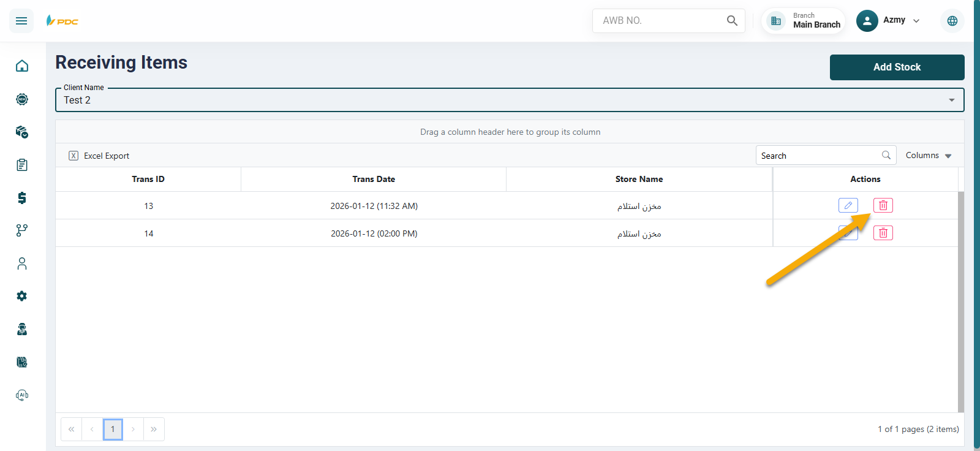Viewport: 980px width, 451px height.
Task: Go to next page
Action: [x=133, y=429]
